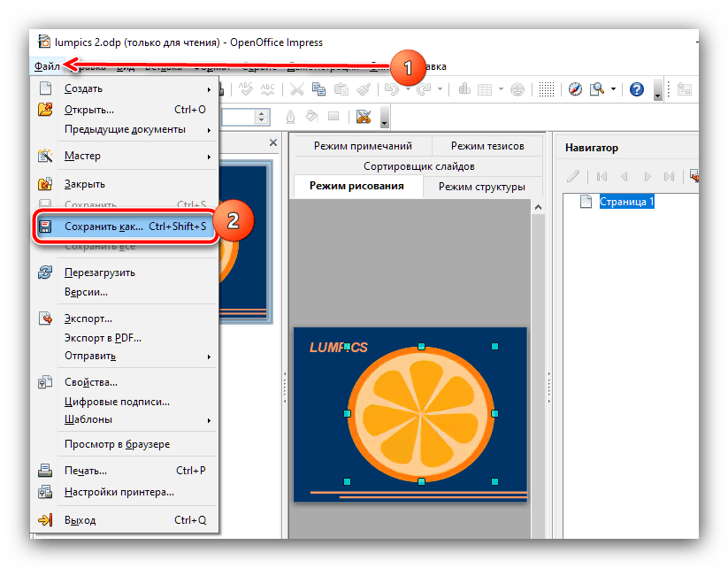Click 'Печать...' menu item
728x568 pixels.
86,471
